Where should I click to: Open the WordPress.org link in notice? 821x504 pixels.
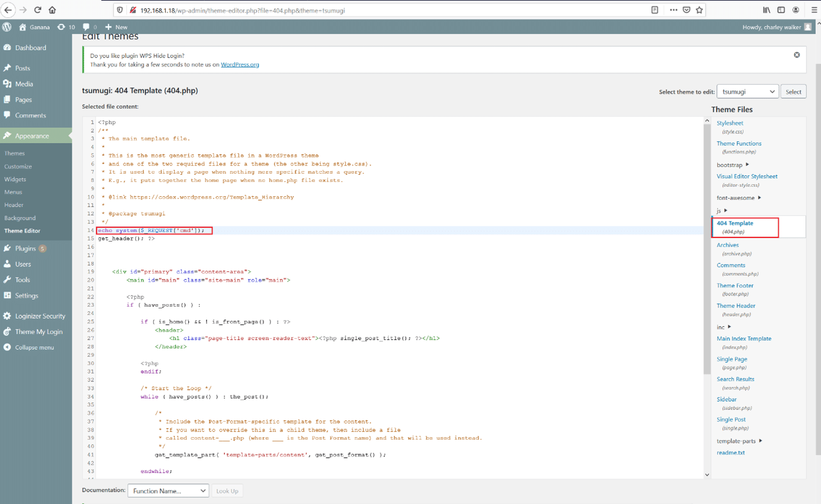pos(240,64)
